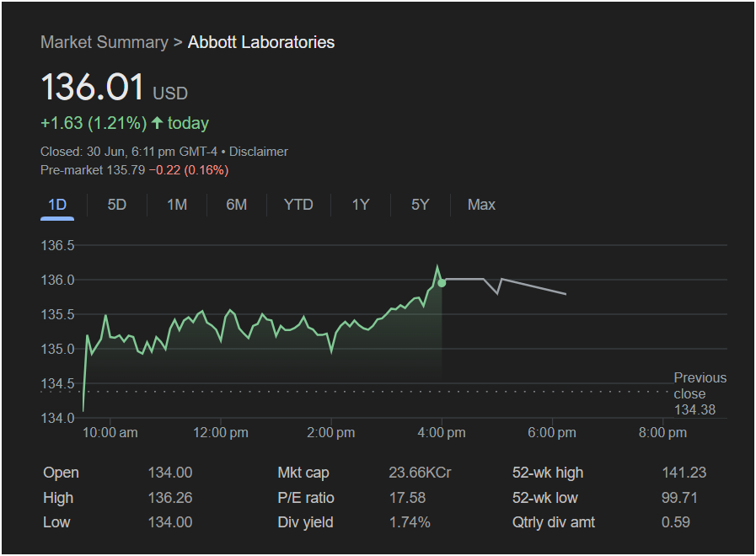Click the Mkt cap label
The image size is (756, 556).
[303, 473]
